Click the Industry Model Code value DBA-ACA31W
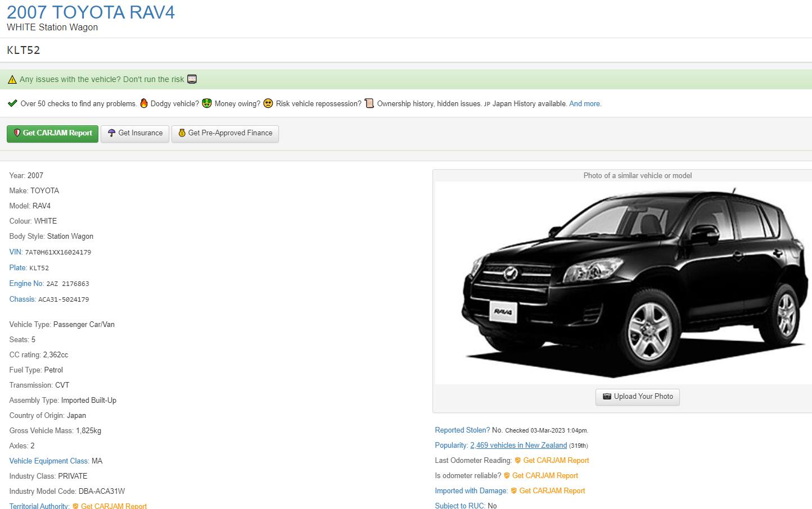The height and width of the screenshot is (509, 812). (102, 492)
